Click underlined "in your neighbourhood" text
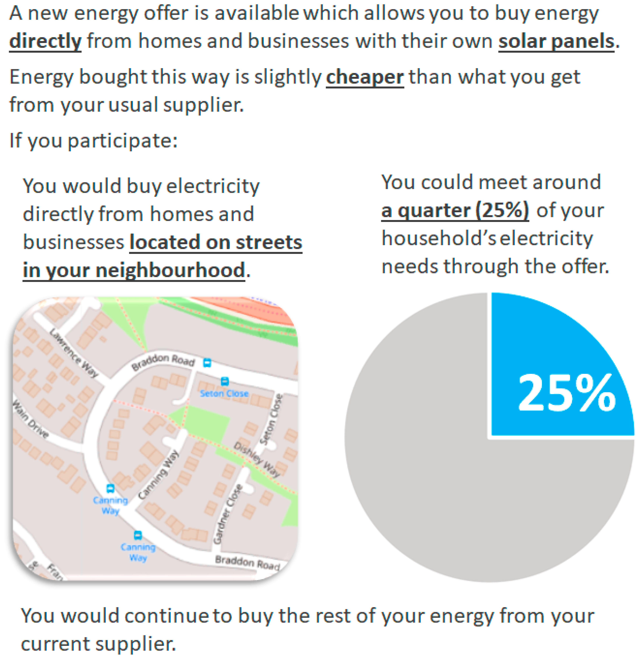Screen dimensions: 644x661 tap(134, 270)
